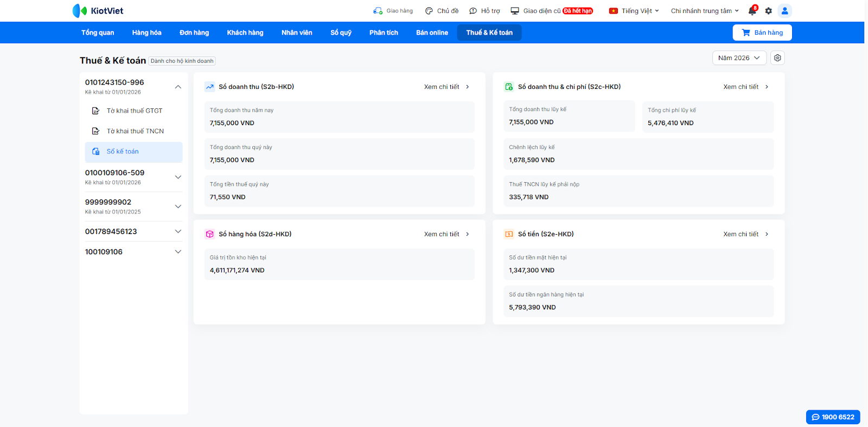Viewport: 868px width, 427px height.
Task: Click the Sổ kế toán ledger icon
Action: [95, 152]
